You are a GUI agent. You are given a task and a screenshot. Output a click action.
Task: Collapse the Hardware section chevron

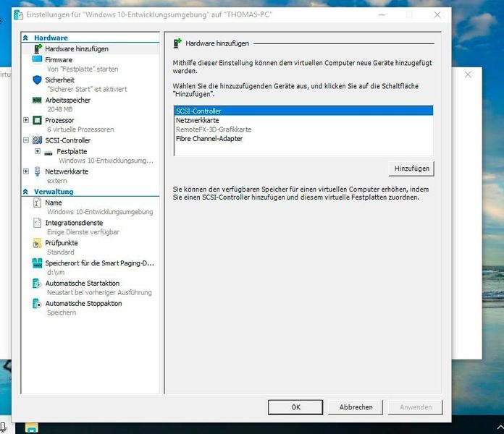[x=26, y=38]
